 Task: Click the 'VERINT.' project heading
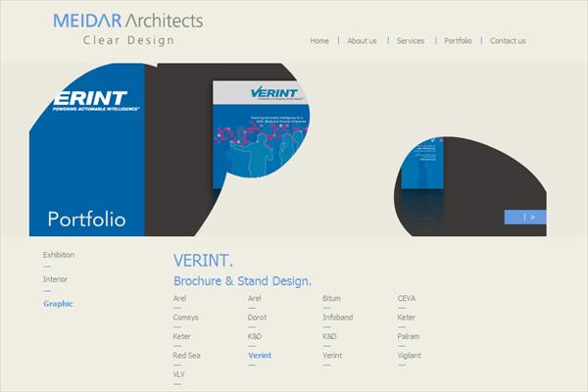(203, 261)
